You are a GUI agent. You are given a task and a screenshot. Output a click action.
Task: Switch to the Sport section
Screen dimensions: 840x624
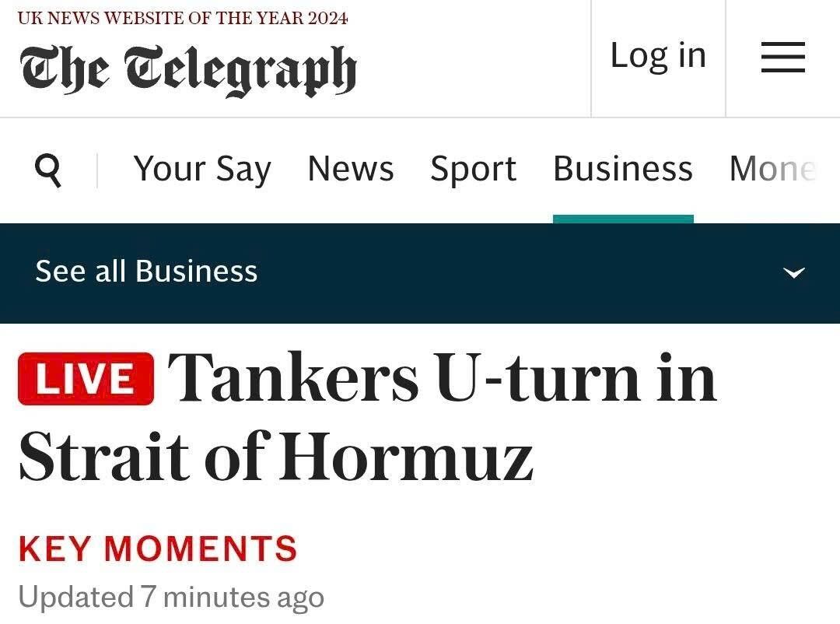(473, 169)
